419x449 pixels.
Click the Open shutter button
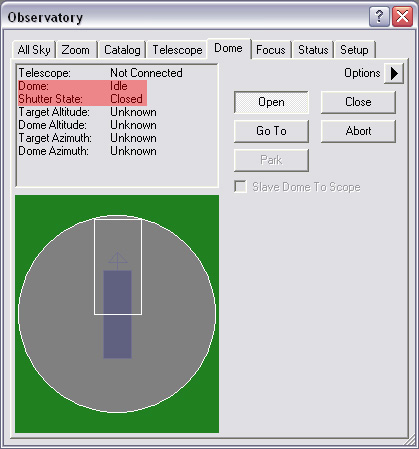pyautogui.click(x=271, y=102)
